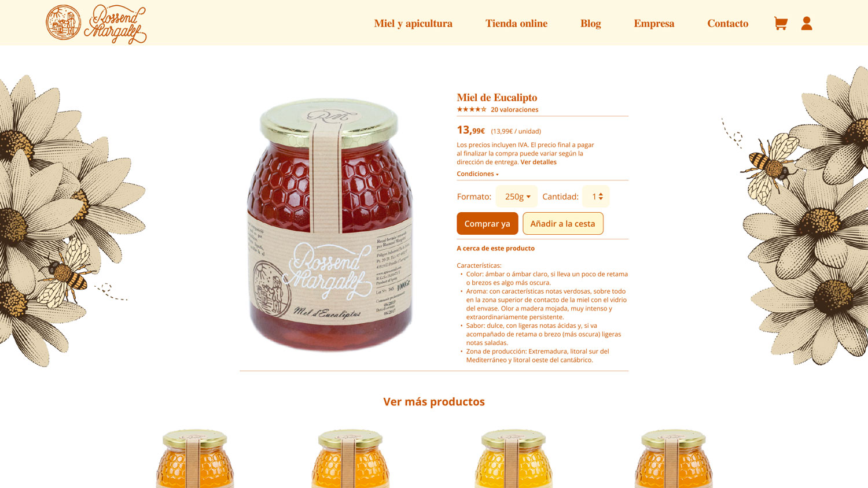This screenshot has height=488, width=868.
Task: Open the Formato 250g dropdown
Action: tap(517, 197)
